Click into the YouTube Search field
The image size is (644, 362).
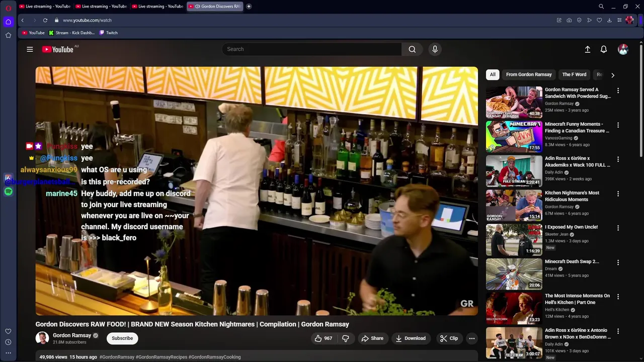tap(312, 49)
